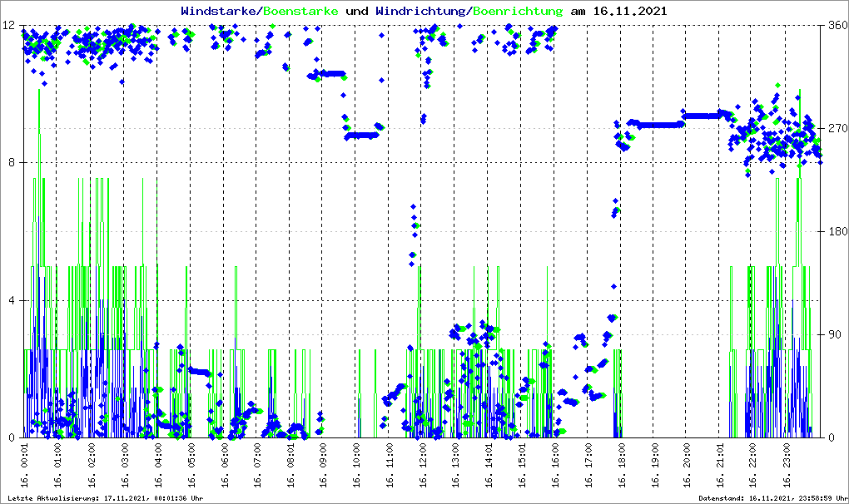This screenshot has width=849, height=504.
Task: Select the 8 value on wind strength axis
Action: click(12, 163)
